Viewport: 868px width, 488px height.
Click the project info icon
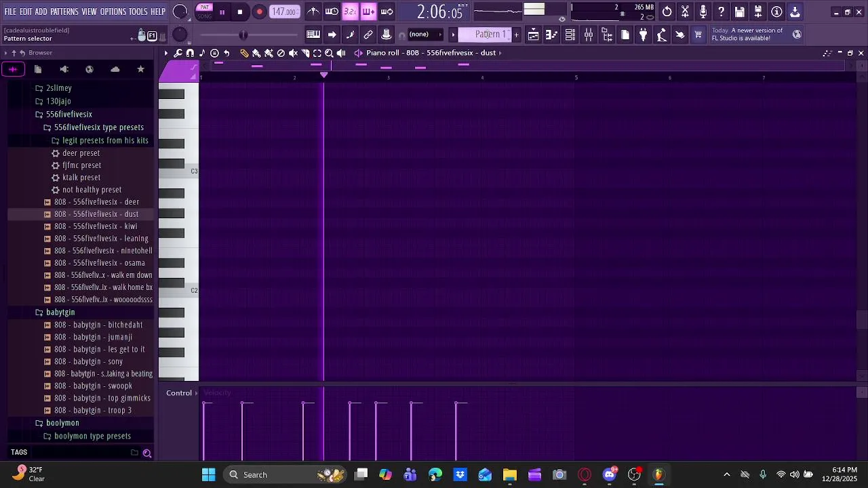(776, 12)
